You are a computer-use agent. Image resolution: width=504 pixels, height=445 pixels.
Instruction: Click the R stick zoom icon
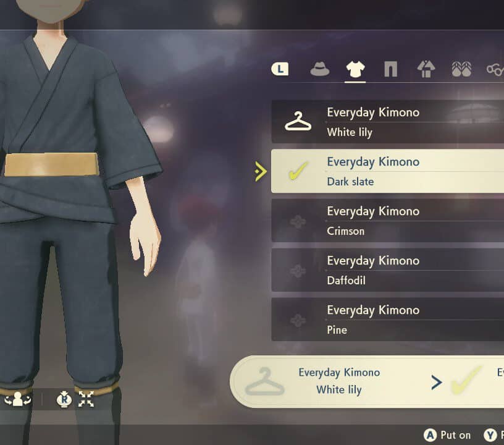[64, 399]
